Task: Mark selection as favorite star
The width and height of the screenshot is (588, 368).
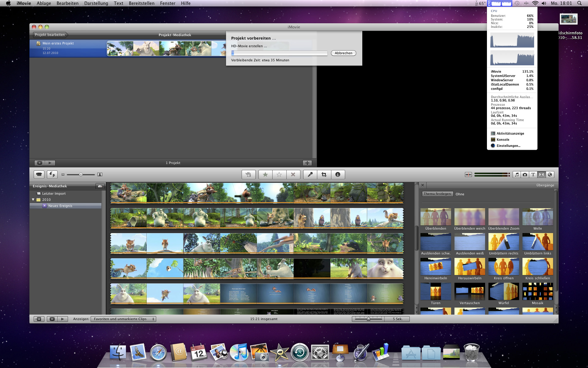Action: click(x=265, y=174)
